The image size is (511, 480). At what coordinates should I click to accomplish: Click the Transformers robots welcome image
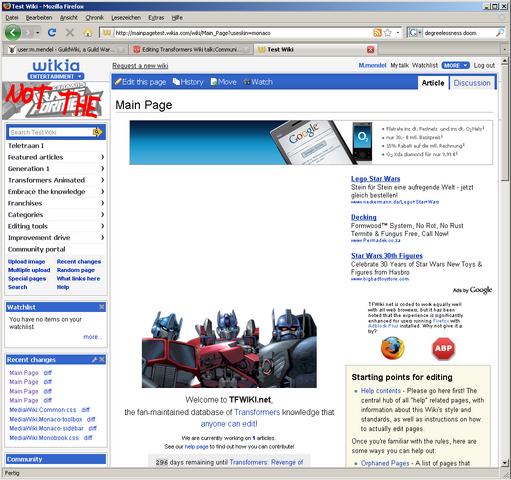tap(229, 348)
